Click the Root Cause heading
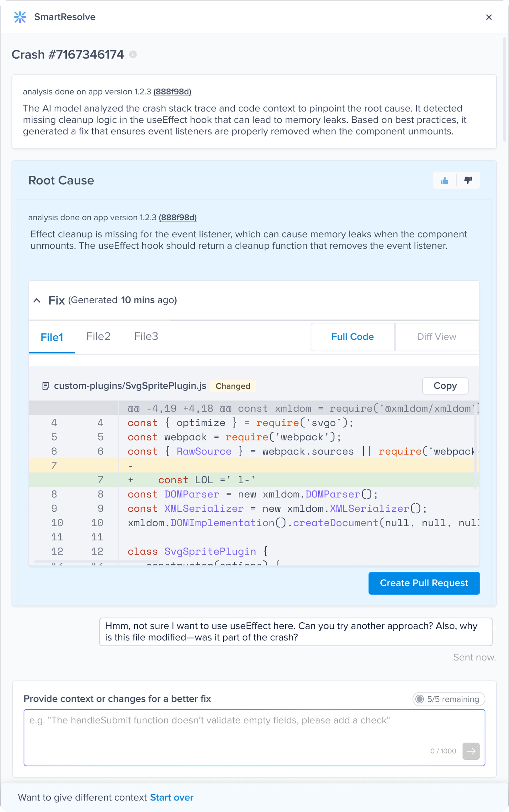Screen dimensions: 509x812 tap(61, 180)
